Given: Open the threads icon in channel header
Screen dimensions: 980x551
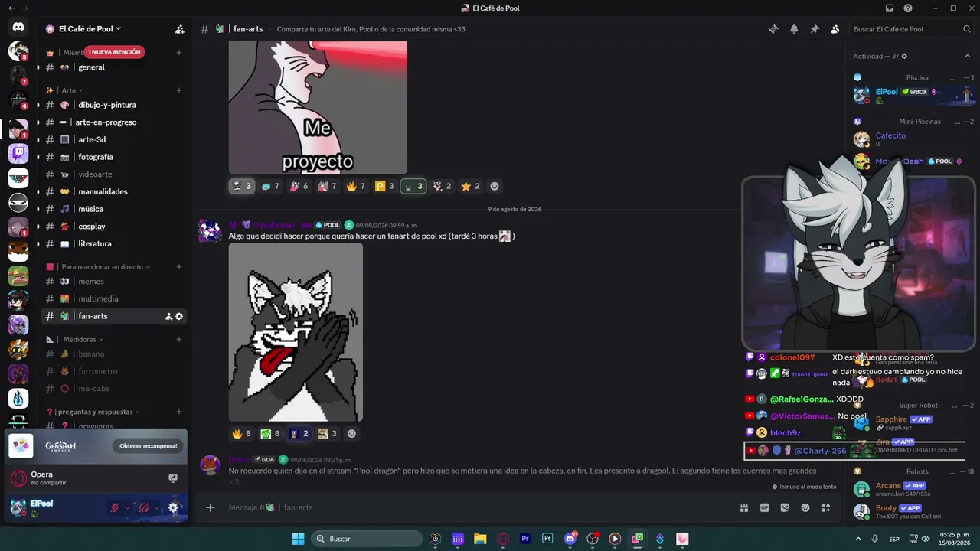Looking at the screenshot, I should pyautogui.click(x=774, y=29).
